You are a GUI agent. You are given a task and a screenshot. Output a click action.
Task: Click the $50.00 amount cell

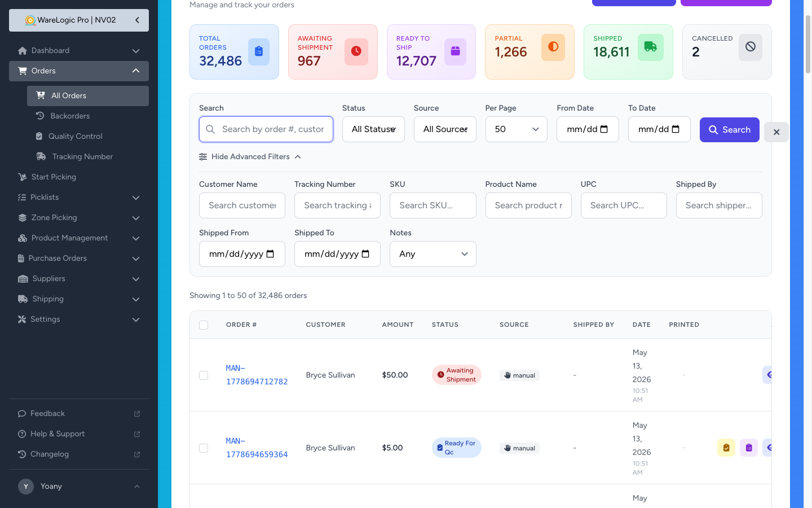coord(395,375)
